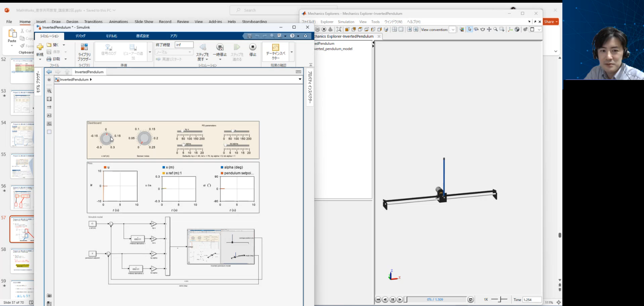644x306 pixels.
Task: Click the stop time (終了時間) inf field
Action: coord(184,45)
